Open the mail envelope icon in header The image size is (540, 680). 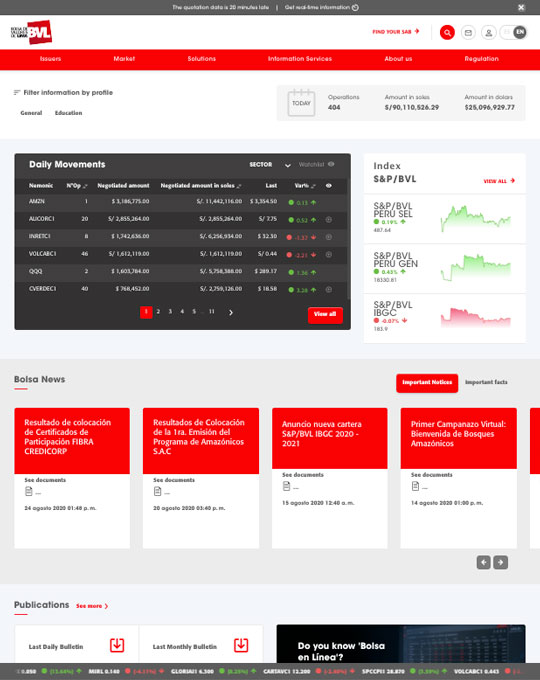468,33
